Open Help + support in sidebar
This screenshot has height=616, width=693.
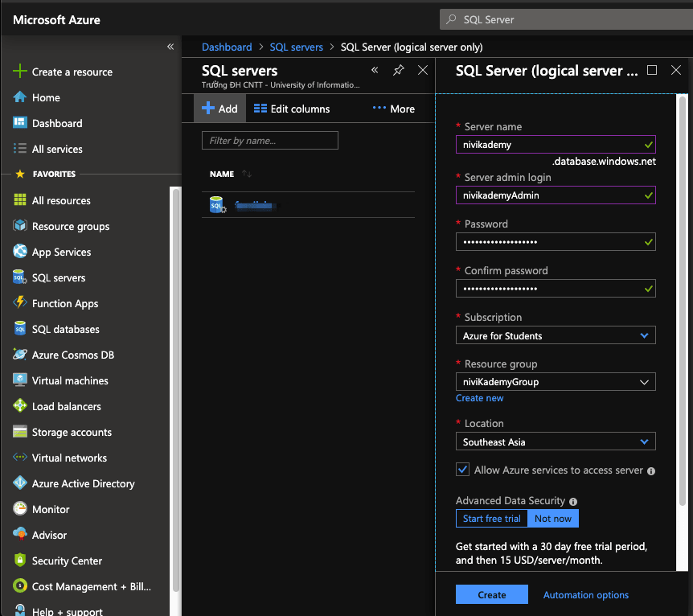coord(59,610)
